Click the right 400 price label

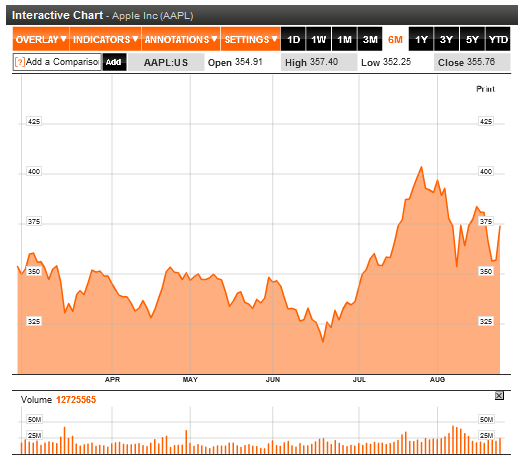coord(486,171)
